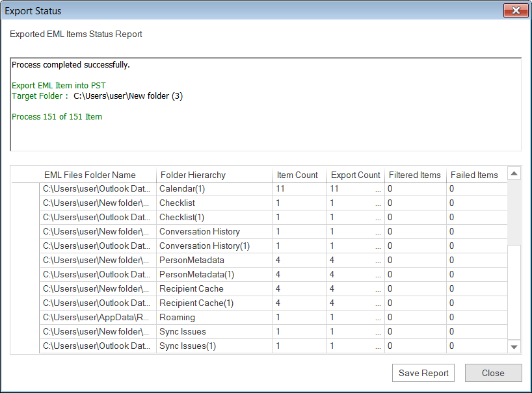Click the 'Process completed successfully.' message
This screenshot has height=393, width=532.
(71, 65)
